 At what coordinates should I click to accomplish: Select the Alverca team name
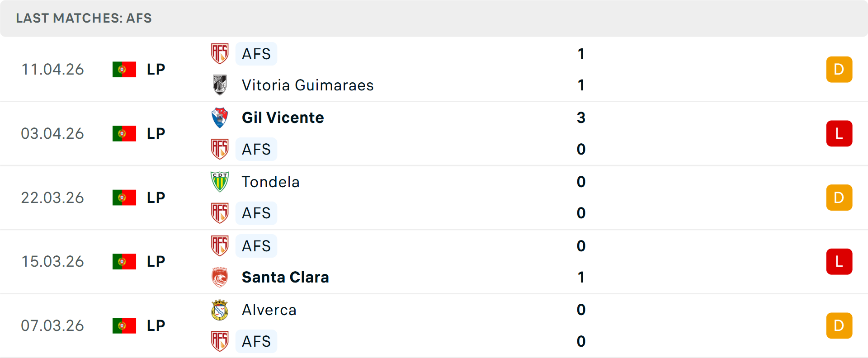click(x=269, y=310)
